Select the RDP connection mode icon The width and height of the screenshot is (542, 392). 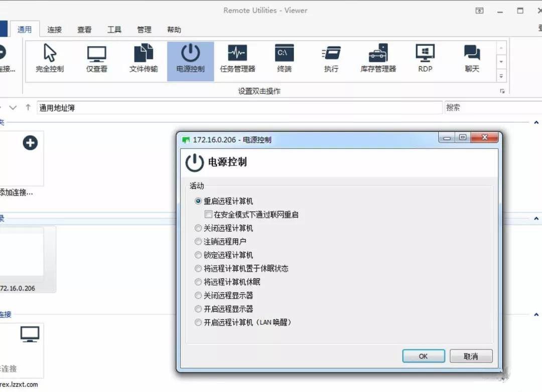425,58
